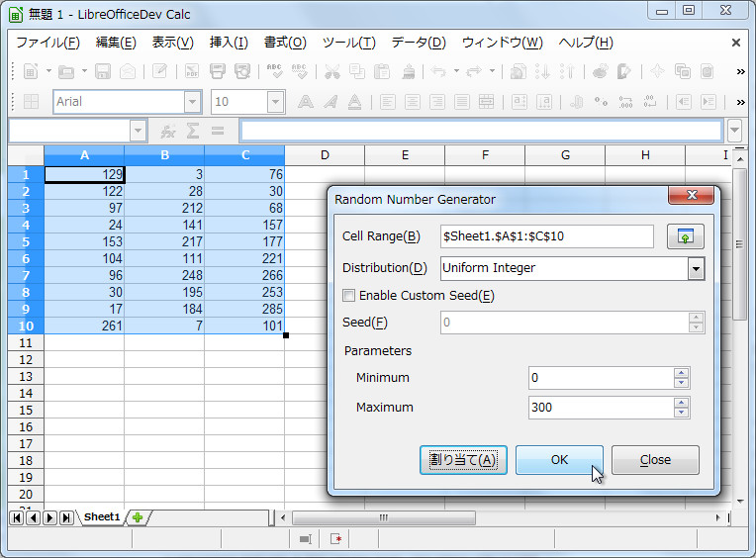Image resolution: width=756 pixels, height=558 pixels.
Task: Click the Sort Descending icon
Action: [567, 71]
